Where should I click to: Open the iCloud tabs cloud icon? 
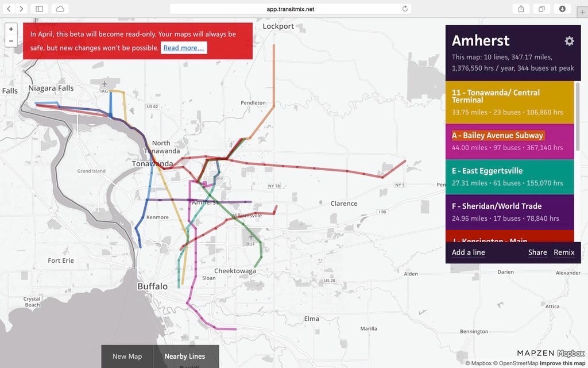tap(60, 9)
